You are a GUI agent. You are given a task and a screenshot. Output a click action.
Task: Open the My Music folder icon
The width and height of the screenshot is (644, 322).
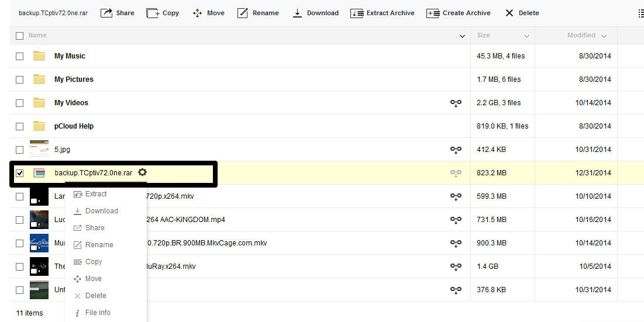[39, 56]
